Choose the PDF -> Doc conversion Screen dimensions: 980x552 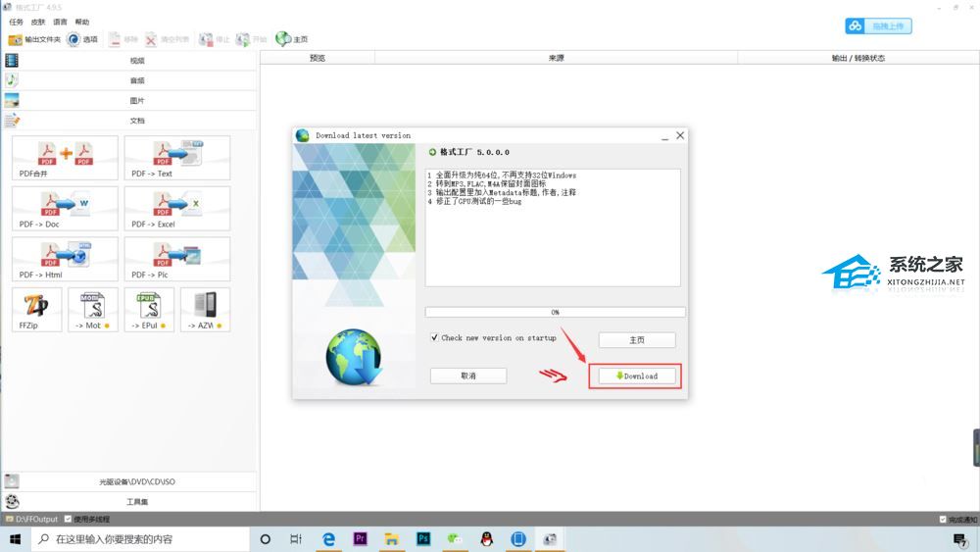pyautogui.click(x=65, y=209)
